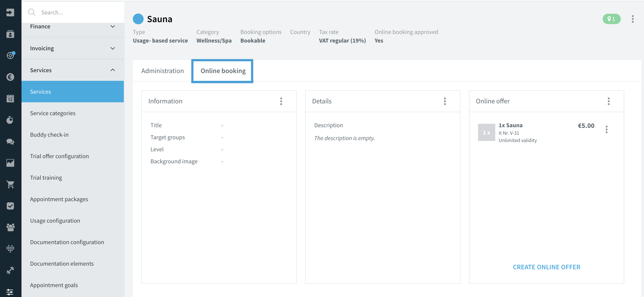Open the people group icon in the dark sidebar
Viewport: 644px width, 297px height.
10,227
